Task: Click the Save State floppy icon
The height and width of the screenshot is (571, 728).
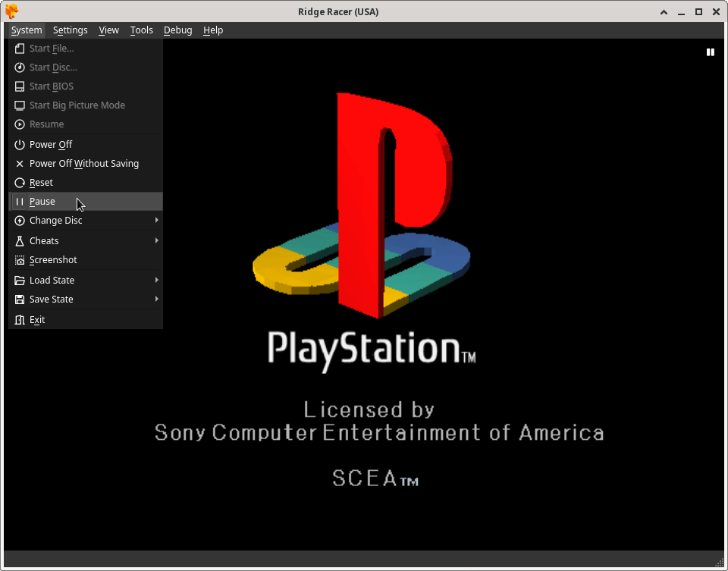Action: point(20,300)
